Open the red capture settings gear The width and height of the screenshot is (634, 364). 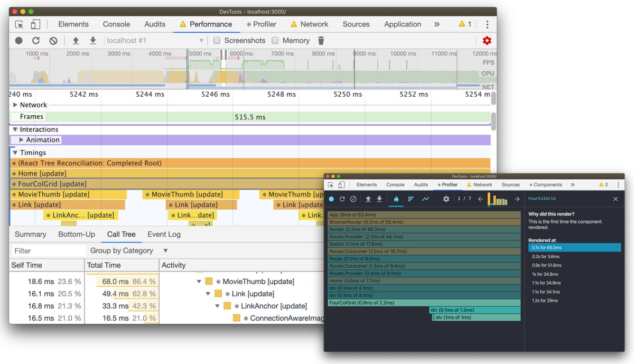(487, 41)
